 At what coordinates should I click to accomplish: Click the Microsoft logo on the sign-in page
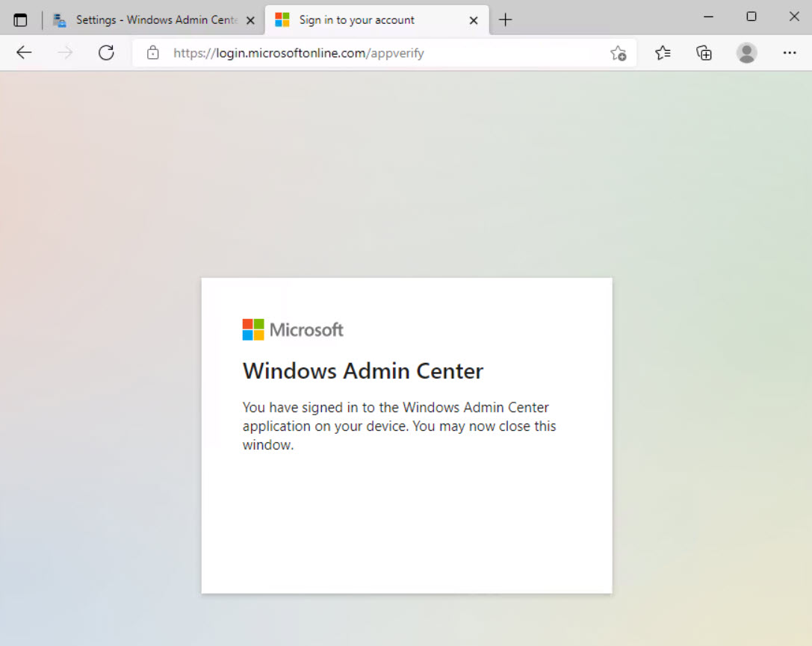(x=293, y=329)
